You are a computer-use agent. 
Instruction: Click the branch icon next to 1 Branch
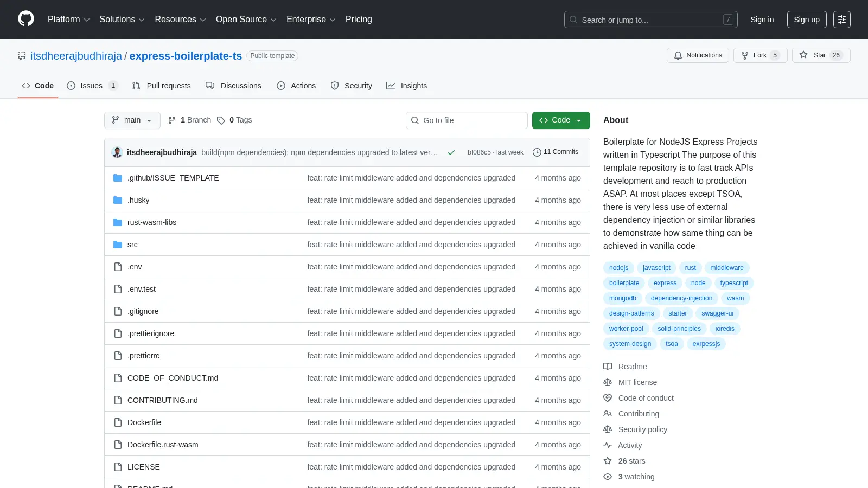click(x=172, y=120)
